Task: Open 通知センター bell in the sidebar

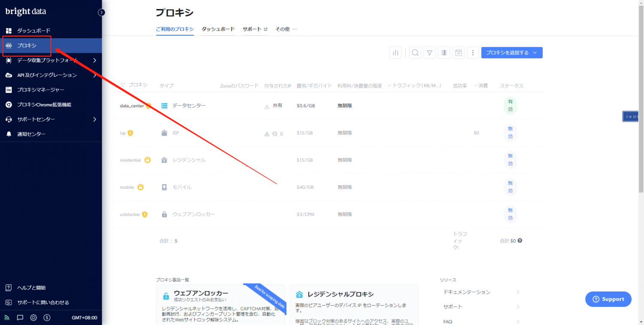Action: pos(51,134)
